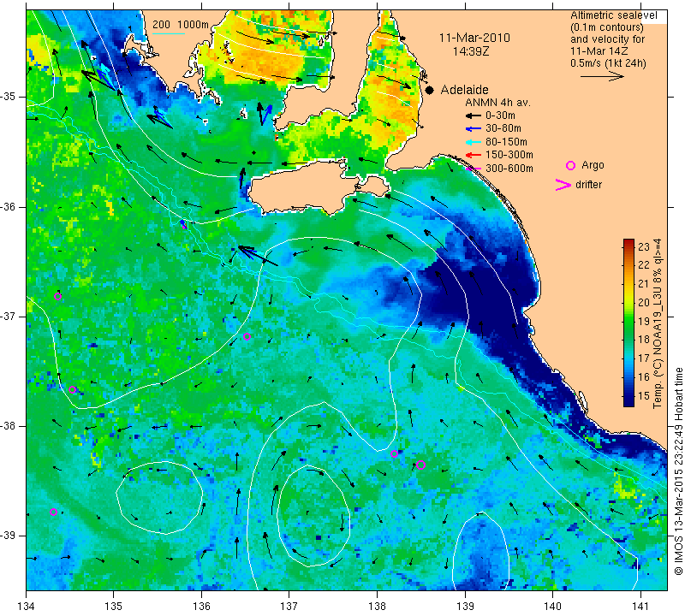The height and width of the screenshot is (616, 685).
Task: Click the cyan 200m isobath legend line
Action: point(168,33)
